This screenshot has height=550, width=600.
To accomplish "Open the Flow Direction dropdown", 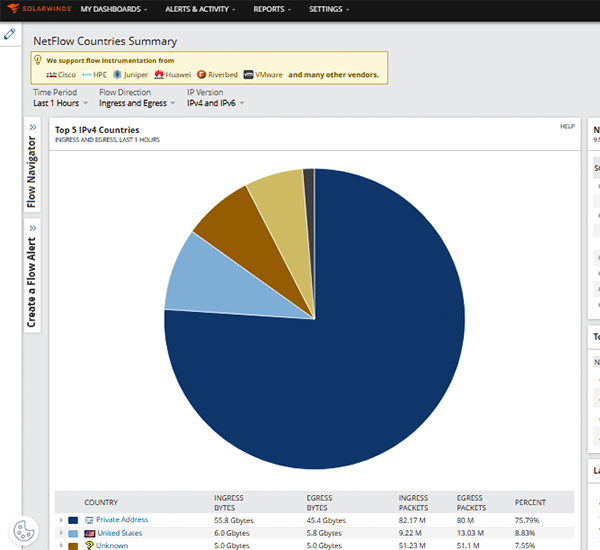I will 137,103.
